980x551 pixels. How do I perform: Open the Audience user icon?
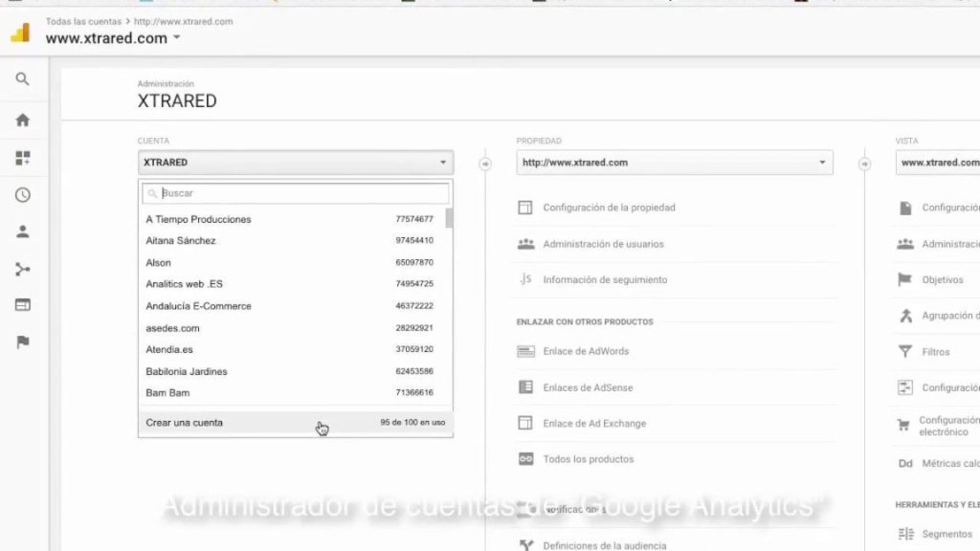click(x=22, y=231)
